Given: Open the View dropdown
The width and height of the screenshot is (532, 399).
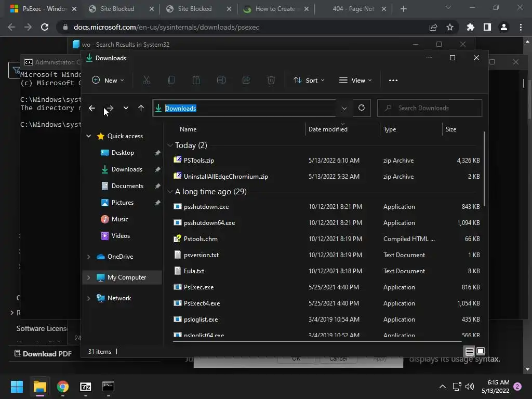Looking at the screenshot, I should [x=355, y=81].
